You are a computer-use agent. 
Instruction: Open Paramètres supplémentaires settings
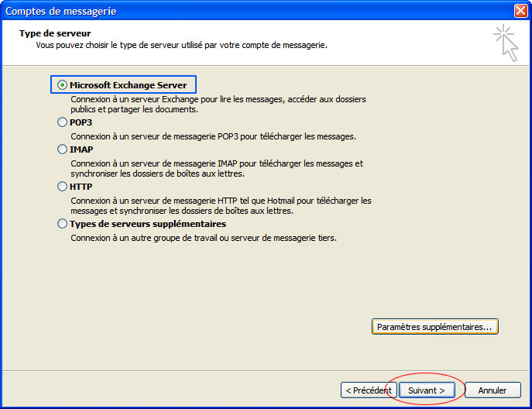[x=435, y=327]
